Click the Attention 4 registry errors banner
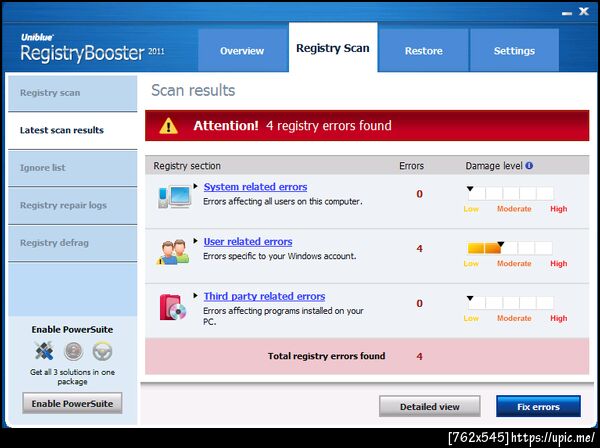 (x=367, y=125)
